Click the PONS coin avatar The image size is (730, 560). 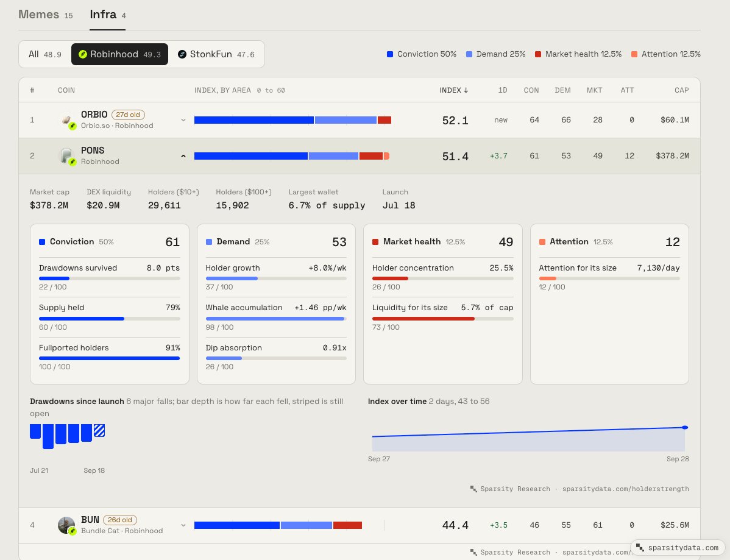point(67,156)
